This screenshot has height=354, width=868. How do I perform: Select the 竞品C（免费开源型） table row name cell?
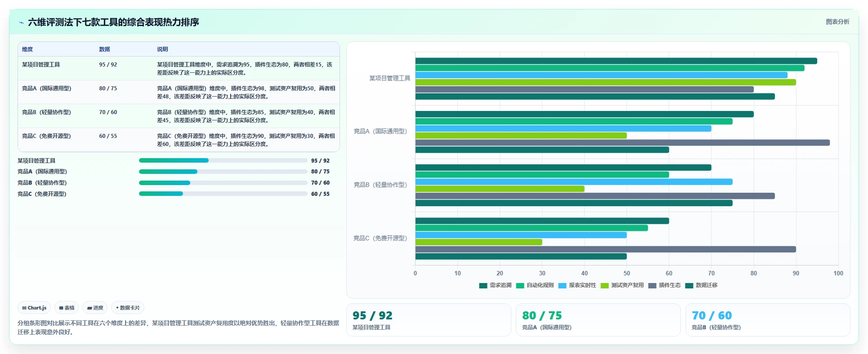(x=47, y=136)
